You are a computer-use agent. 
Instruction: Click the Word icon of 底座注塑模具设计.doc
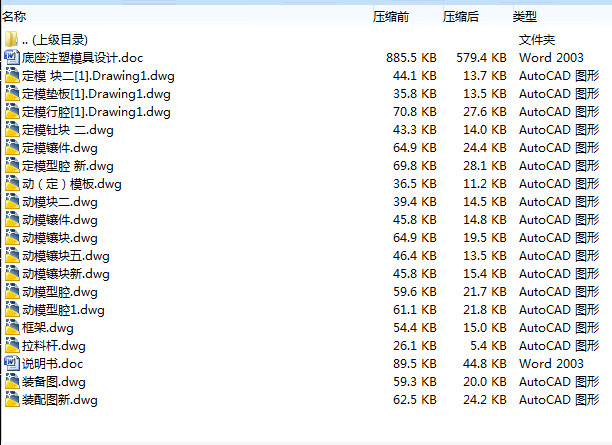(12, 57)
